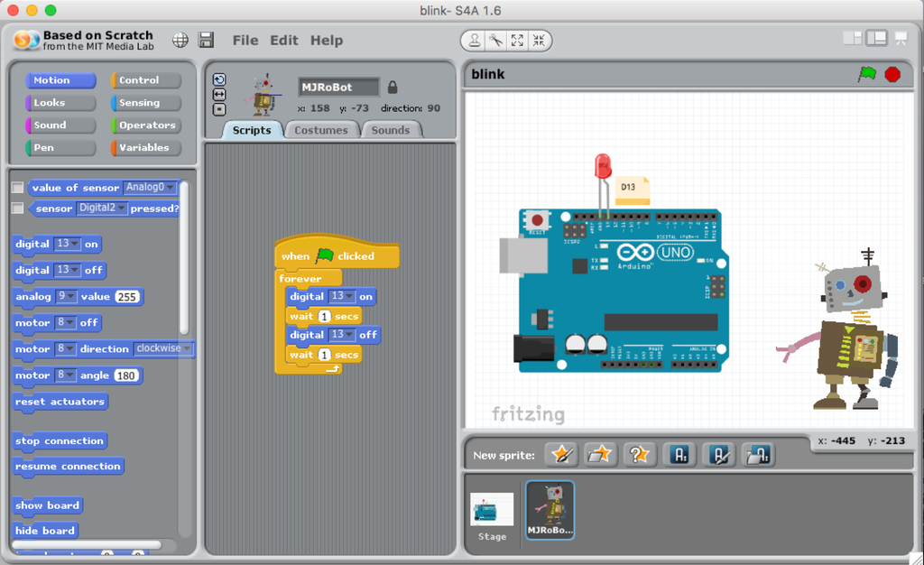Click the red stop sign button

(892, 74)
